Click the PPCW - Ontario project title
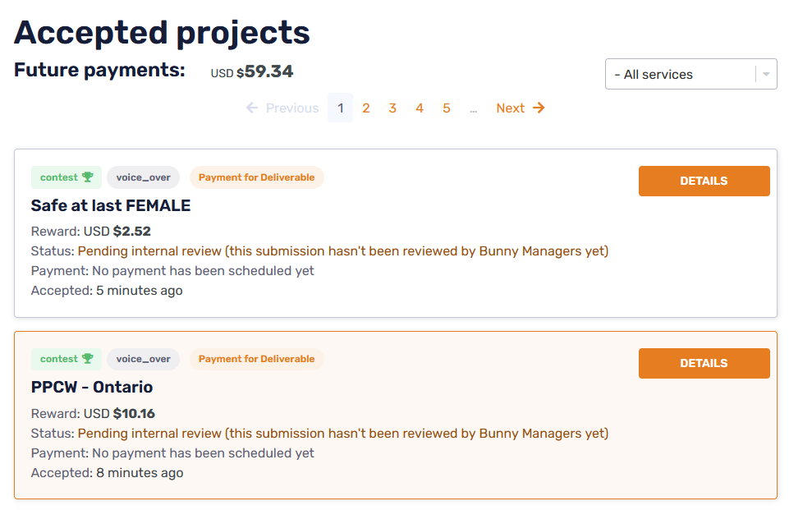812x510 pixels. (92, 387)
